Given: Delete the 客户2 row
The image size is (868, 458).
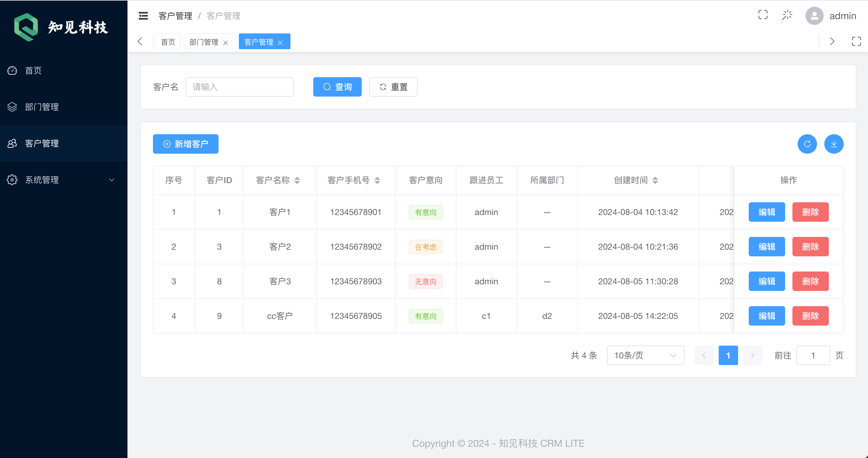Looking at the screenshot, I should click(810, 247).
